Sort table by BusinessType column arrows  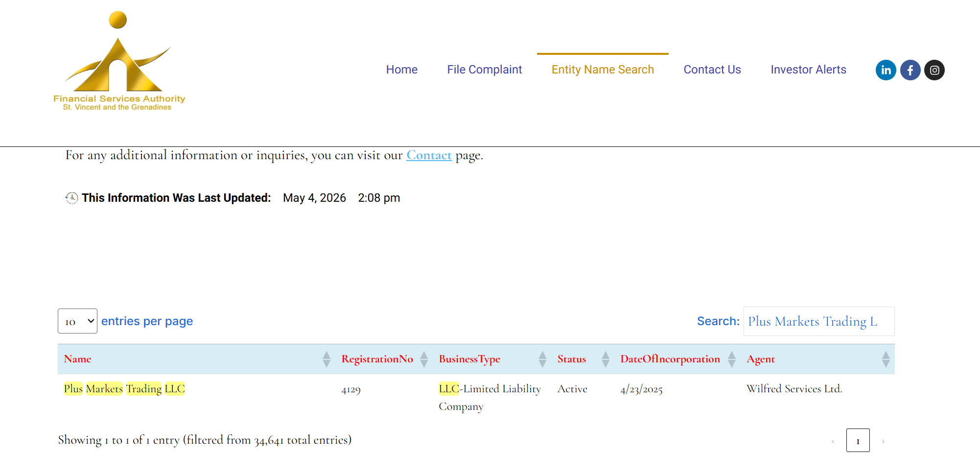542,359
